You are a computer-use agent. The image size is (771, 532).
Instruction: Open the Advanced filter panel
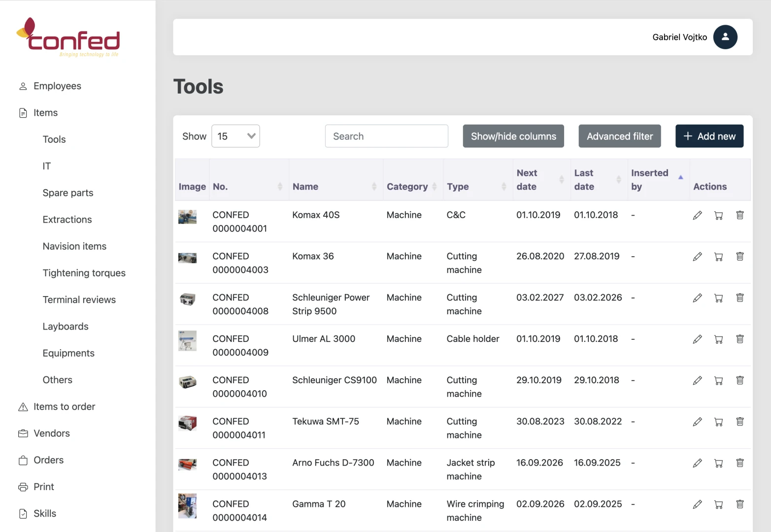point(620,136)
